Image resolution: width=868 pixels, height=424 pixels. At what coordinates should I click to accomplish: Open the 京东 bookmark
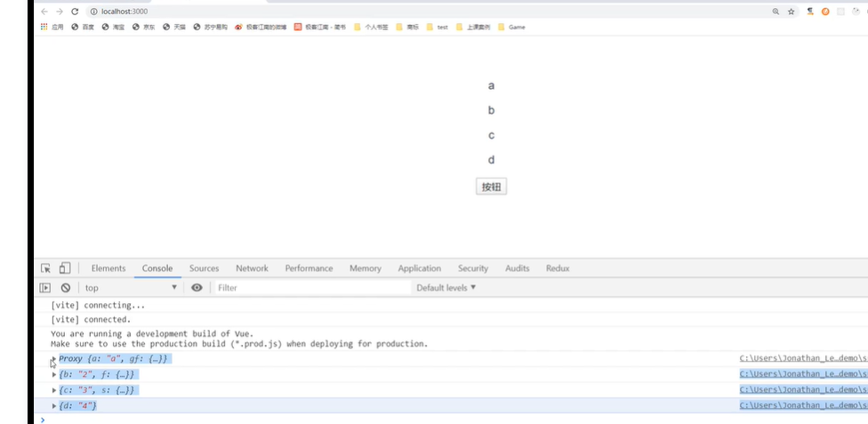tap(143, 27)
